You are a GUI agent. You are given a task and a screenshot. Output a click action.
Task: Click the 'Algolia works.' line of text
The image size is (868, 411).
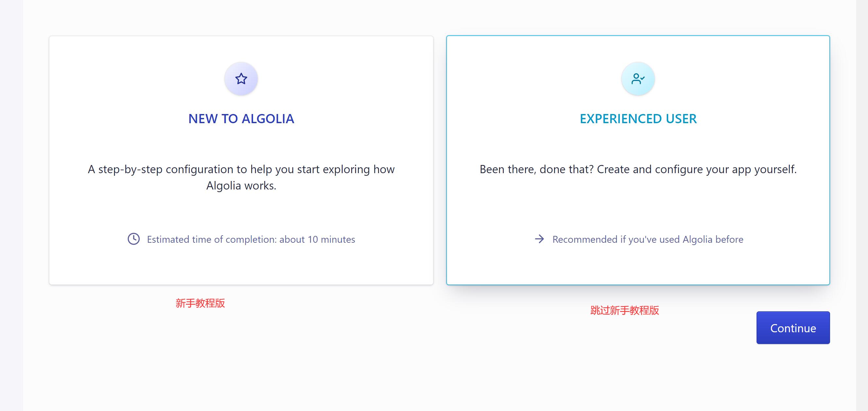click(x=241, y=186)
